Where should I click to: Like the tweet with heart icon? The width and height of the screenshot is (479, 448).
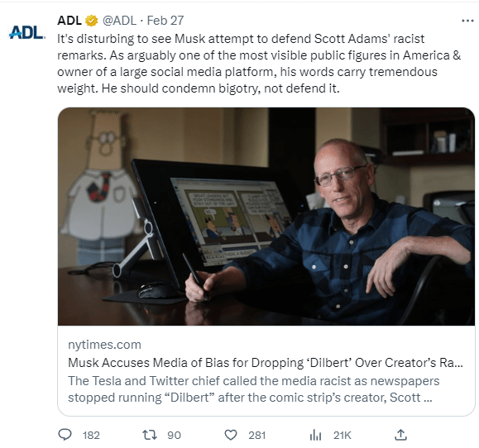(231, 435)
